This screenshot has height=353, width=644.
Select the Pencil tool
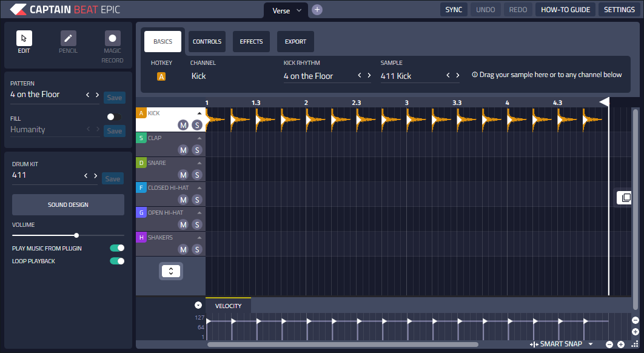click(68, 39)
